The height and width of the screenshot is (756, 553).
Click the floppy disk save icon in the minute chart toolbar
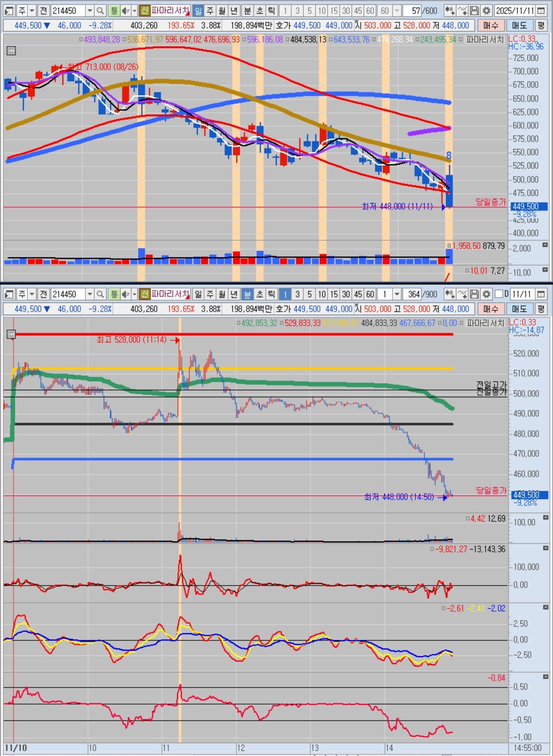[x=474, y=294]
